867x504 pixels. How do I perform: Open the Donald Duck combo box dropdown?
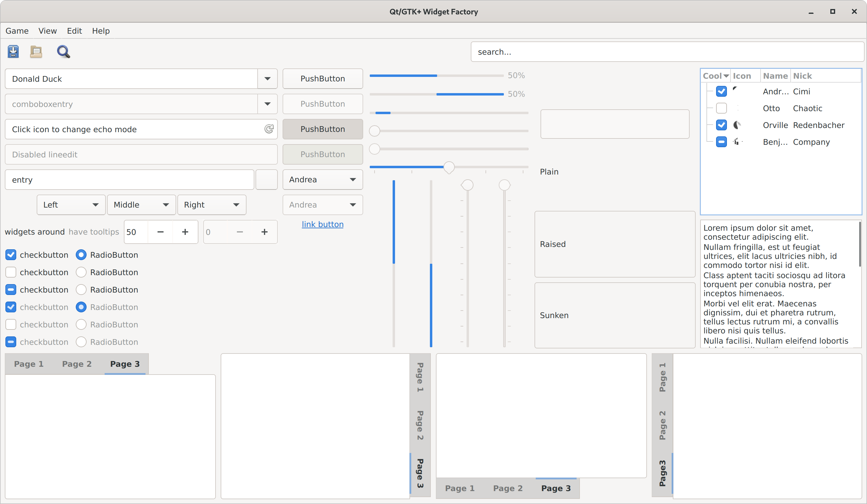coord(267,79)
